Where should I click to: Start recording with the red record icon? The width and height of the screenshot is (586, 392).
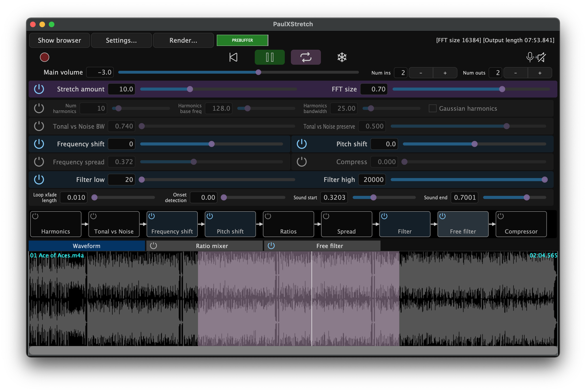44,57
